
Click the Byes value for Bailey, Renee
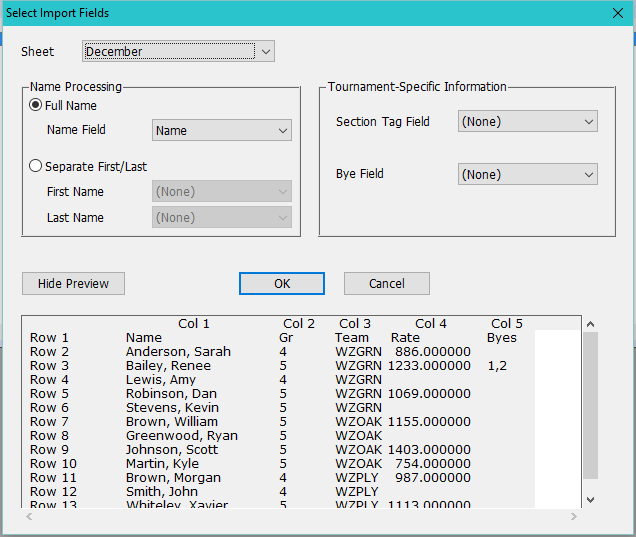tap(497, 366)
